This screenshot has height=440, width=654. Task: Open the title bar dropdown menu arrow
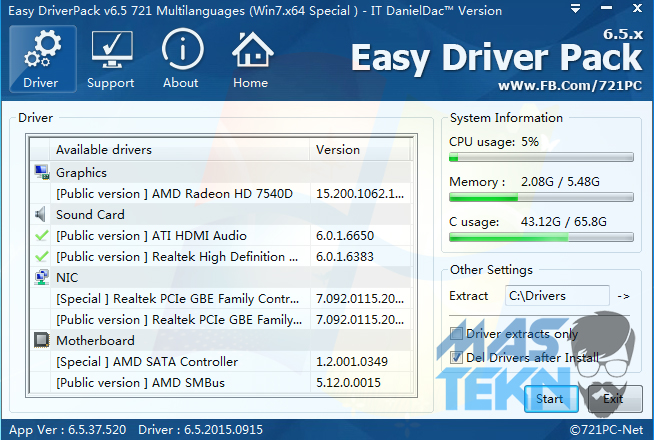(x=576, y=8)
